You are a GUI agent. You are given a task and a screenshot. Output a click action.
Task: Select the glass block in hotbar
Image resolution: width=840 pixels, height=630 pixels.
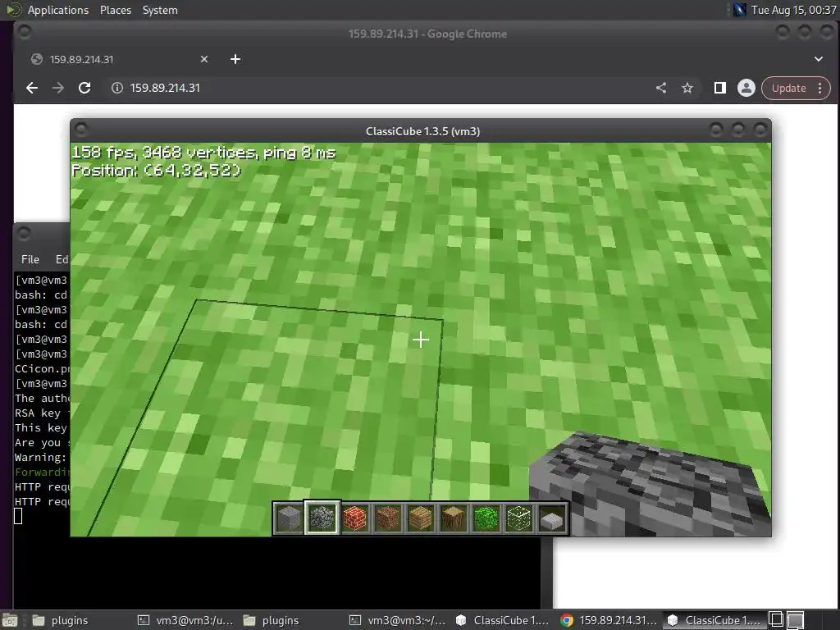519,518
